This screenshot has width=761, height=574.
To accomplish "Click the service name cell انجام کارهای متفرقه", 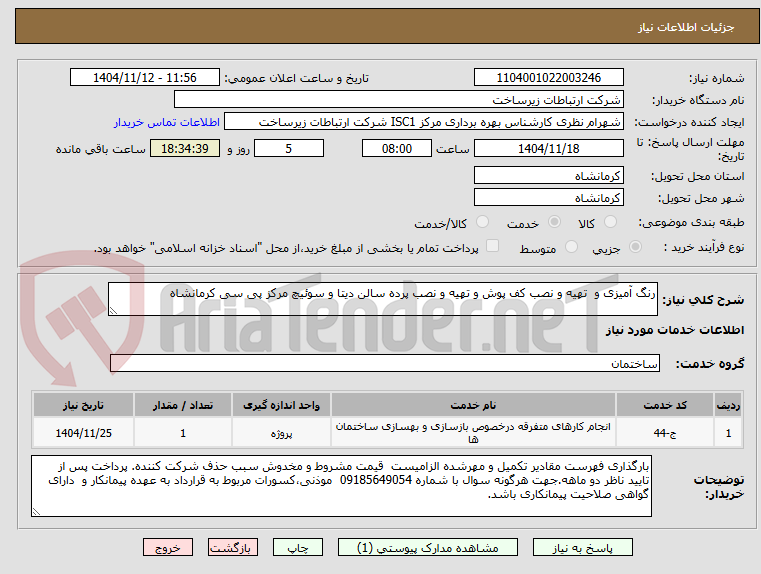I will (473, 433).
